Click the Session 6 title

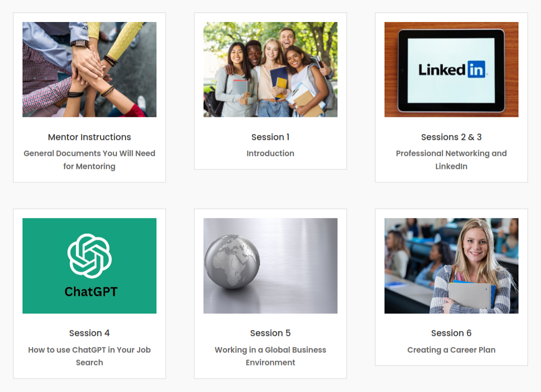pyautogui.click(x=451, y=333)
